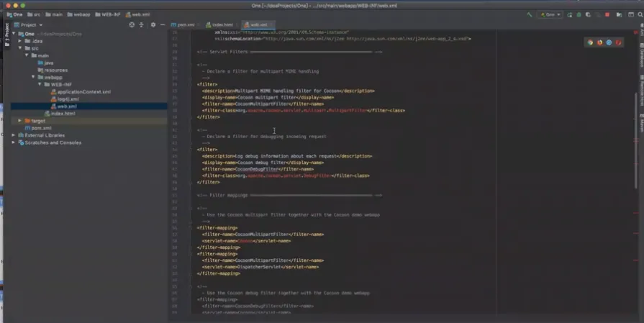Open preview in Chrome browser icon
This screenshot has width=644, height=323.
click(x=590, y=42)
